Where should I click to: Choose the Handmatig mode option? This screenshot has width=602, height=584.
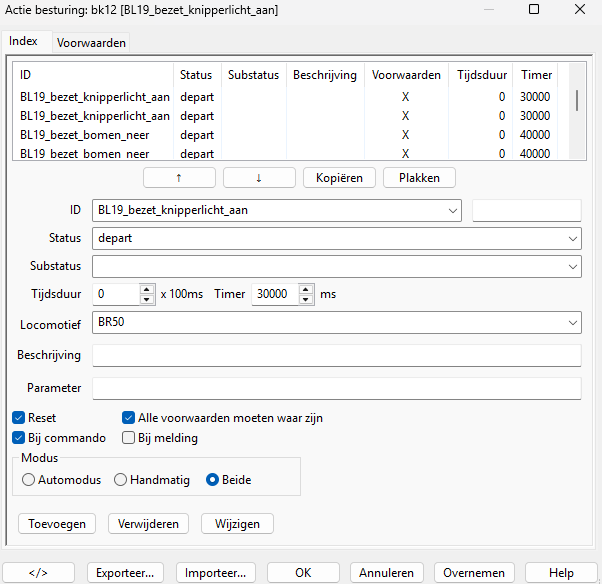121,480
